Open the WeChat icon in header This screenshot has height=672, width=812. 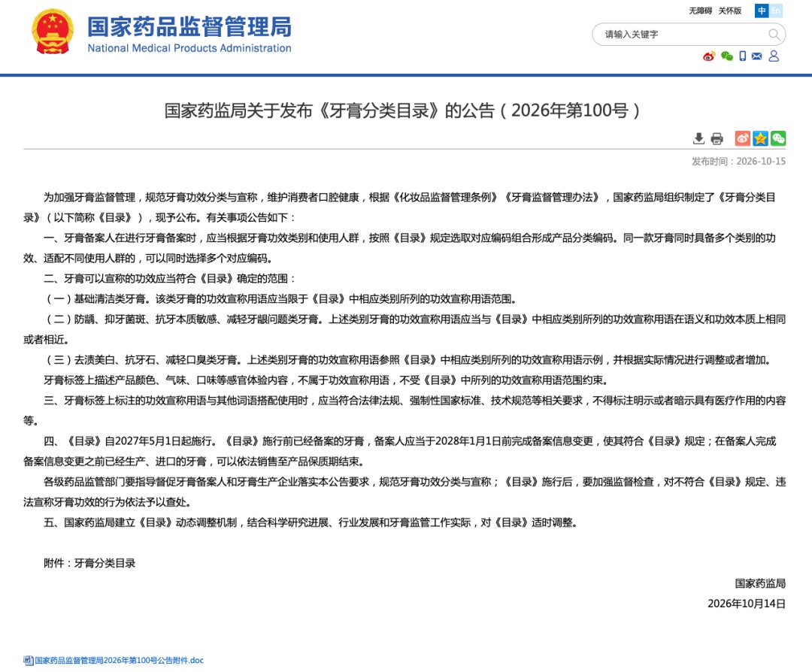[x=726, y=56]
